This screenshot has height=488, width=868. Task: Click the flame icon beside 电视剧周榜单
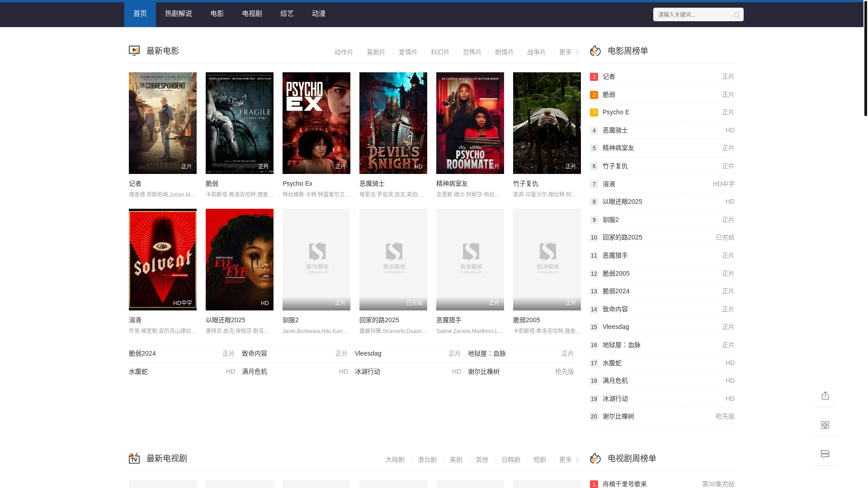[x=595, y=458]
